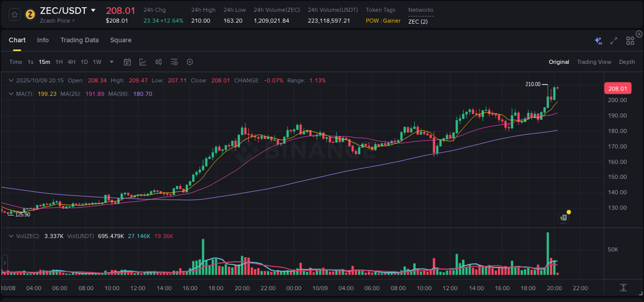Viewport: 644px width, 302px height.
Task: Open the extra timeframe intervals dropdown
Action: click(111, 62)
